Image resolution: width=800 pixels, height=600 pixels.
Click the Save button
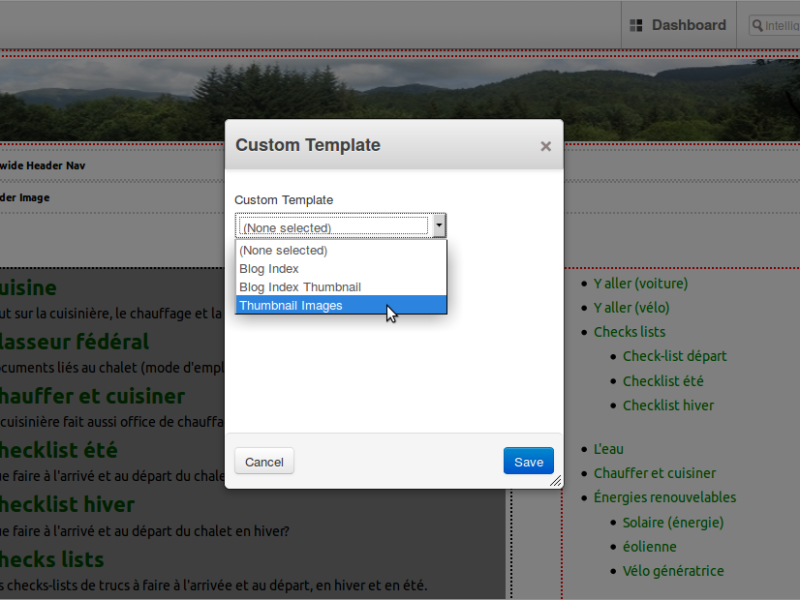528,461
